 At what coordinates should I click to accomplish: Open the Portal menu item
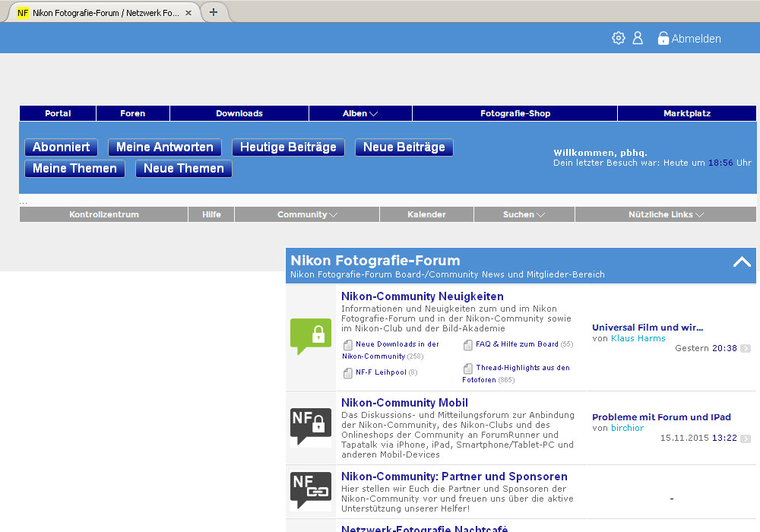click(58, 113)
